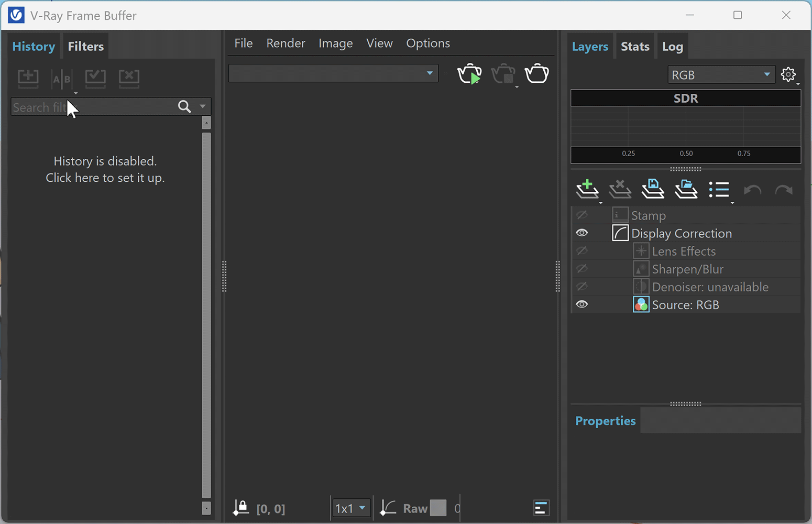Open the 1x1 sample size dropdown
Image resolution: width=812 pixels, height=524 pixels.
point(352,508)
